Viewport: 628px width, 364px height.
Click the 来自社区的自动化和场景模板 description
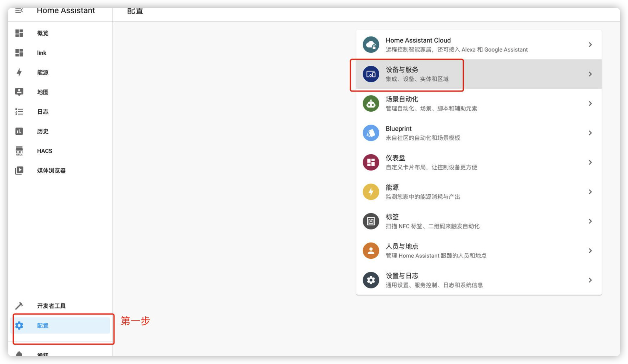click(423, 138)
